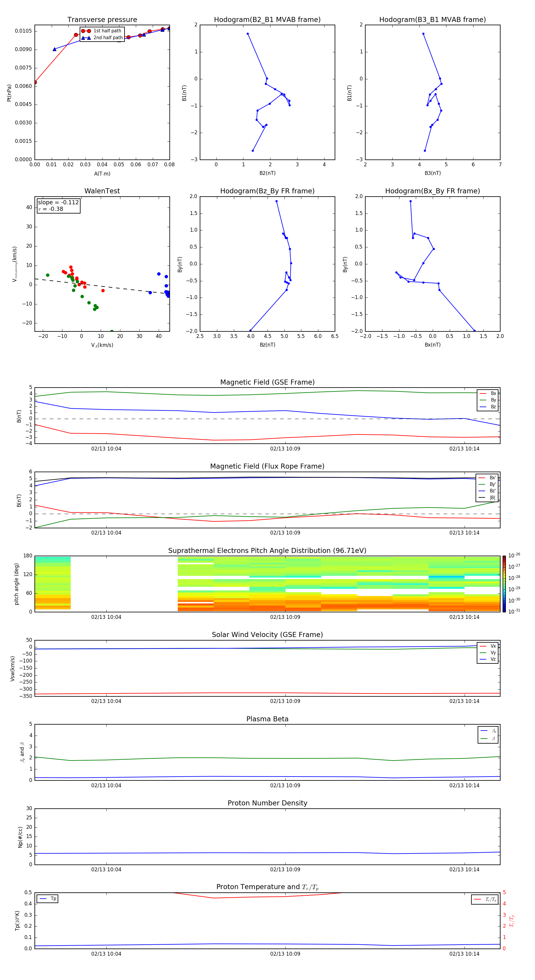
Task: Click the pitch angle colorbar scale
Action: tap(504, 584)
